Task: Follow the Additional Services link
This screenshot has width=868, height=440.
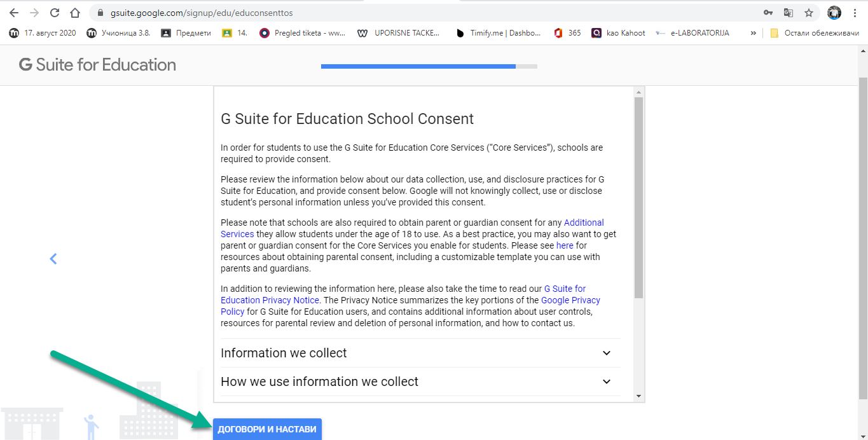Action: tap(583, 223)
